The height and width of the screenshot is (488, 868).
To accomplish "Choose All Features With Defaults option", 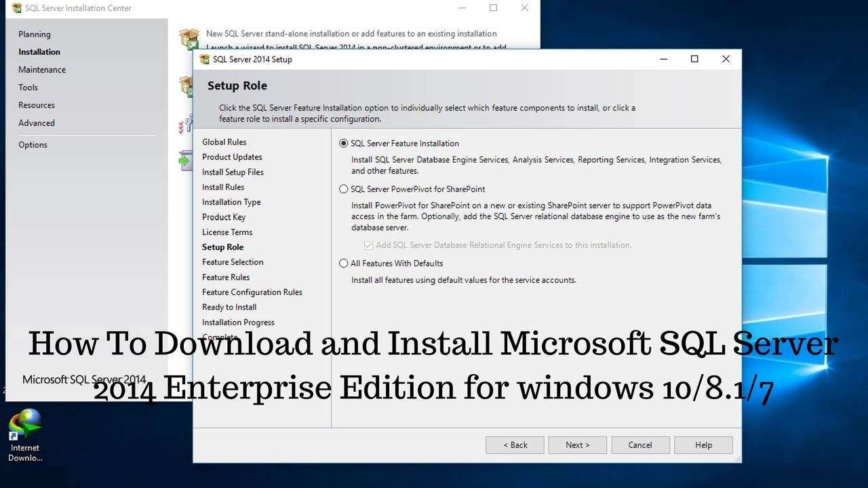I will [344, 263].
